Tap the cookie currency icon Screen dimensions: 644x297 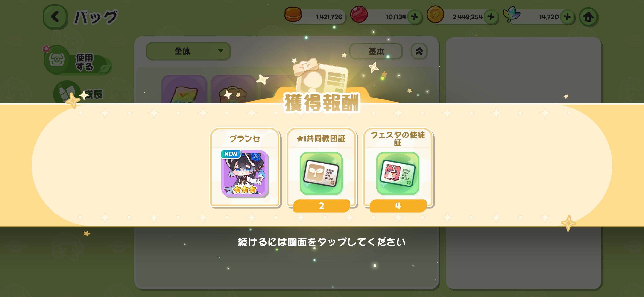click(293, 15)
